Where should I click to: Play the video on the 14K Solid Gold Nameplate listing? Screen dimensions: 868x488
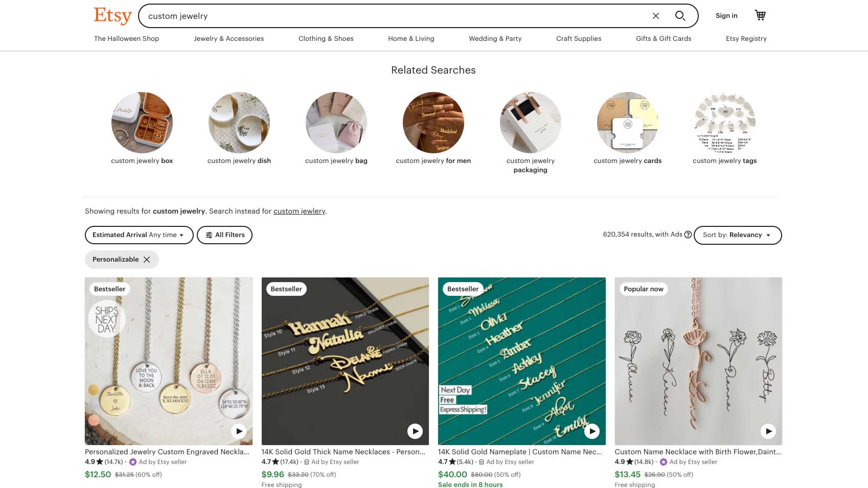tap(591, 431)
